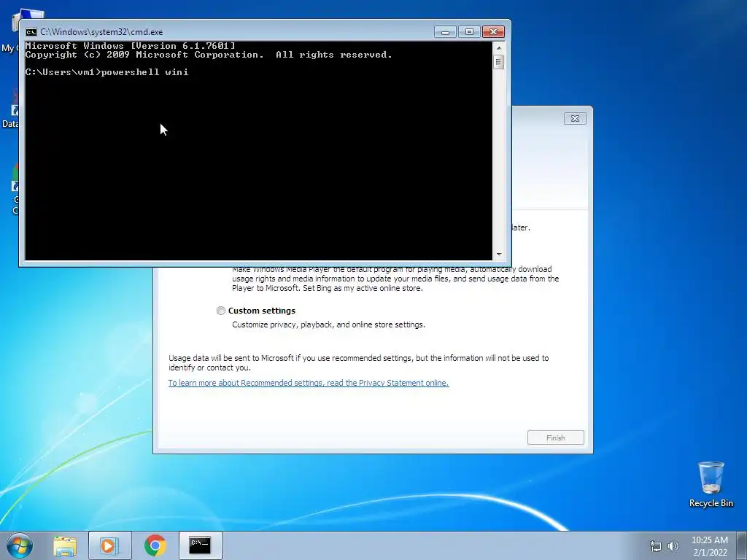Click 'Customize privacy, playback, and online store settings' text
The height and width of the screenshot is (560, 747).
pyautogui.click(x=328, y=324)
